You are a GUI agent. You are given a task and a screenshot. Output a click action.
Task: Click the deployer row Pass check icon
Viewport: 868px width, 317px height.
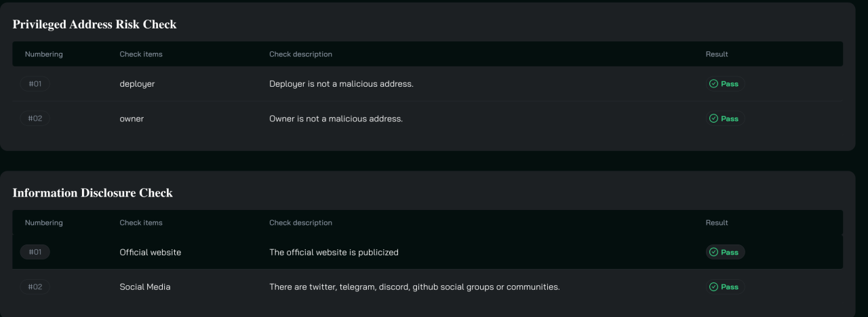click(x=713, y=84)
